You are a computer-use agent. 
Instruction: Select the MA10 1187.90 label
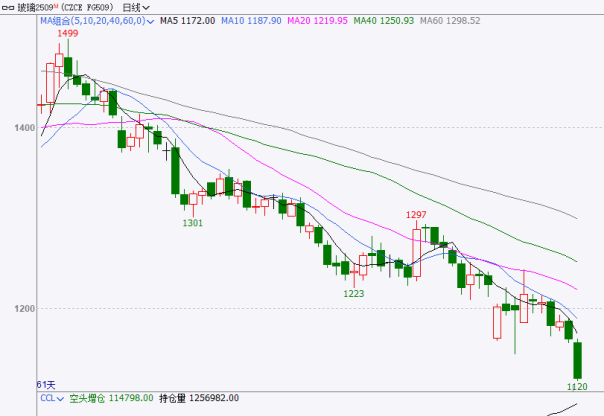[251, 21]
